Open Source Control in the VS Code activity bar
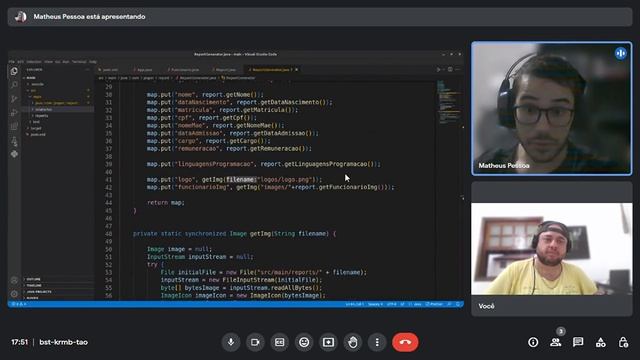The width and height of the screenshot is (640, 360). click(14, 99)
